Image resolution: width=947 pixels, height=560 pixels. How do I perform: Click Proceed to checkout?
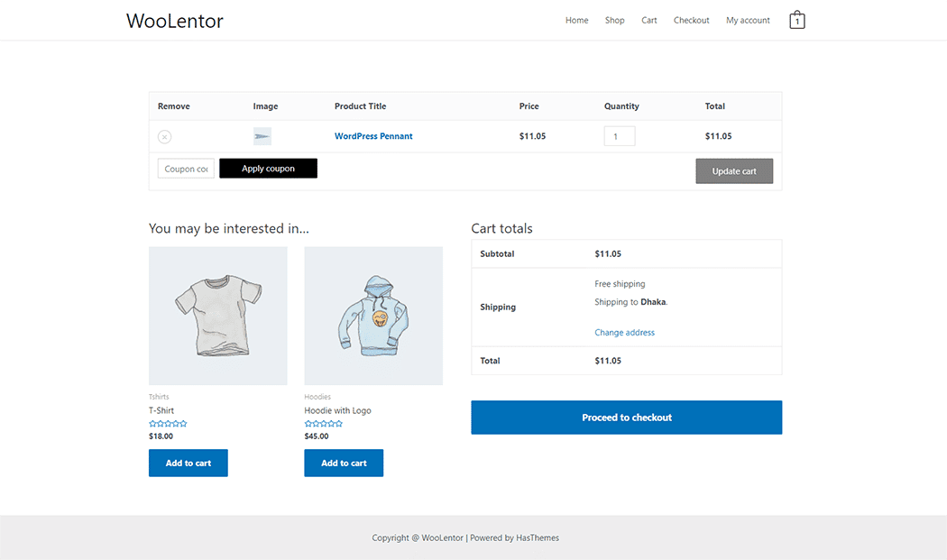click(626, 417)
